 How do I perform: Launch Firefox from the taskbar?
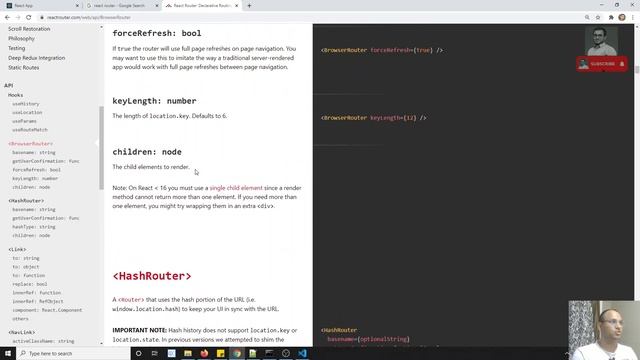point(204,353)
